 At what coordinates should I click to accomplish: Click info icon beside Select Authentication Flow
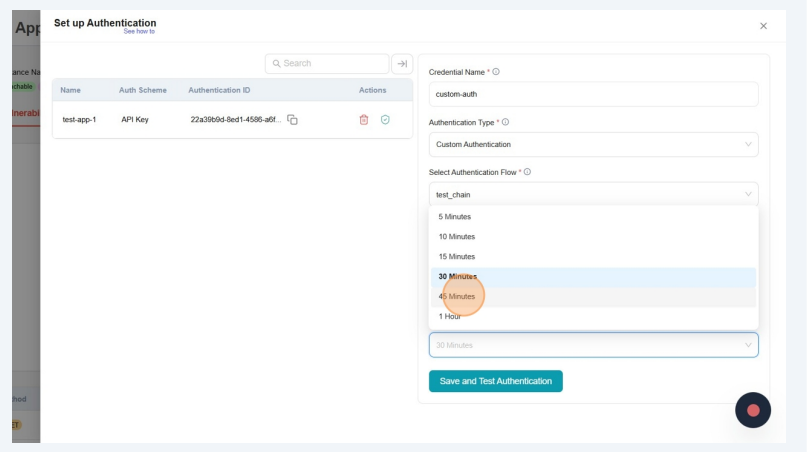point(527,172)
